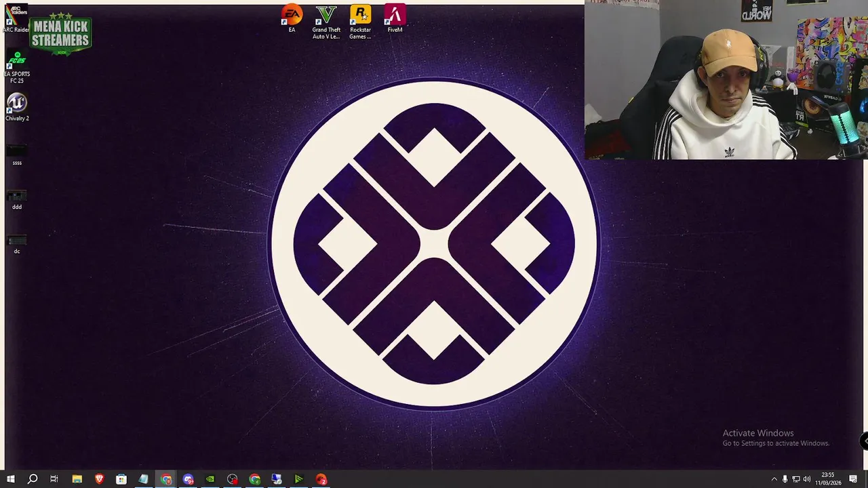Open the Windows Start menu
This screenshot has width=868, height=488.
click(x=10, y=479)
